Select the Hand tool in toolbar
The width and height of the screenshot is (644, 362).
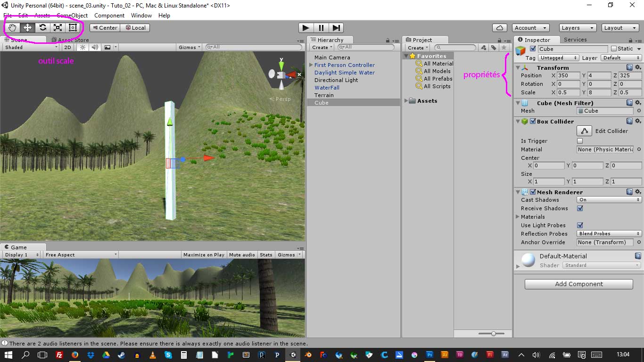tap(13, 28)
